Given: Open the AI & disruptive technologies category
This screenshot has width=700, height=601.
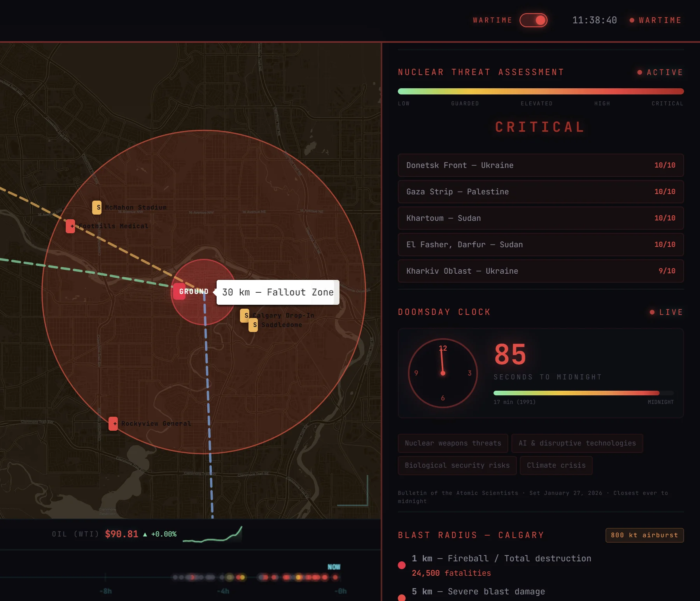Looking at the screenshot, I should click(577, 443).
